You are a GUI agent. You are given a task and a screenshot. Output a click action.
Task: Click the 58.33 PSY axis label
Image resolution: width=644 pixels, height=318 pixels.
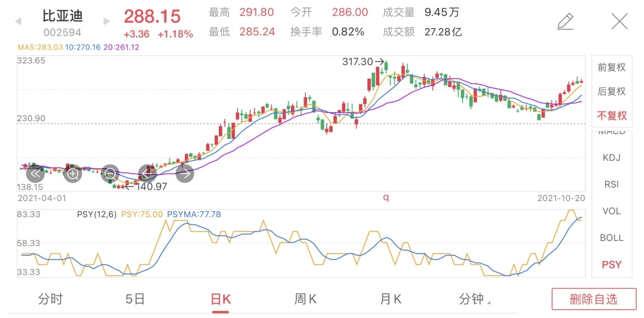point(29,243)
